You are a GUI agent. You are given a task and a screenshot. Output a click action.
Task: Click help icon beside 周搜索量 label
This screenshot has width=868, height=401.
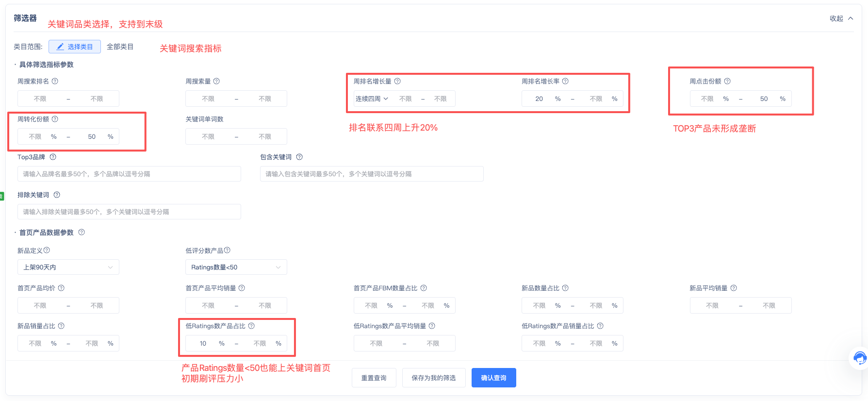point(216,81)
